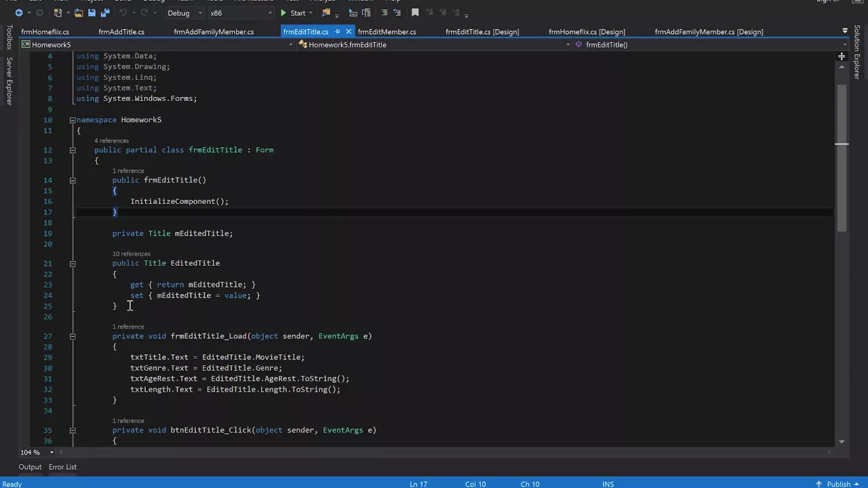The width and height of the screenshot is (868, 488).
Task: Click the Ch 10 status bar indicator
Action: 530,484
